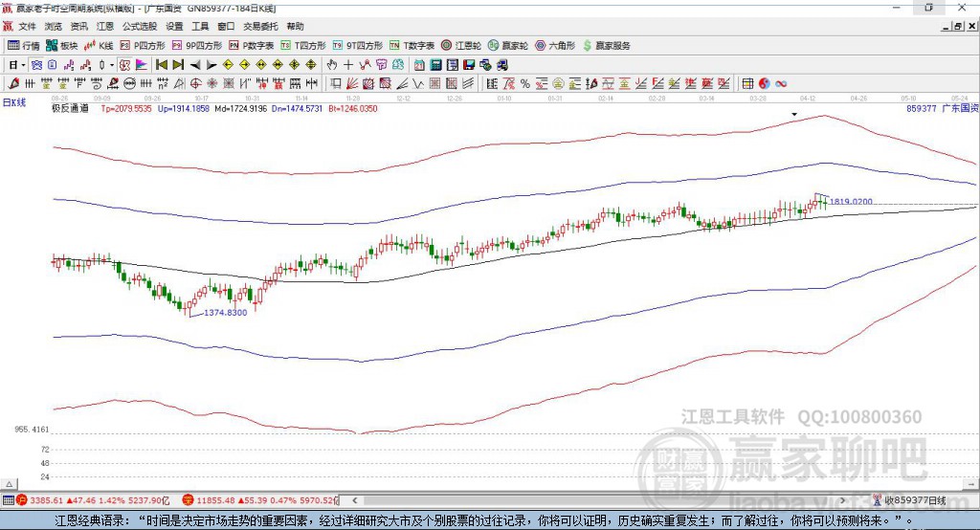Click the 日K线 period label
The width and height of the screenshot is (980, 530).
(x=14, y=102)
